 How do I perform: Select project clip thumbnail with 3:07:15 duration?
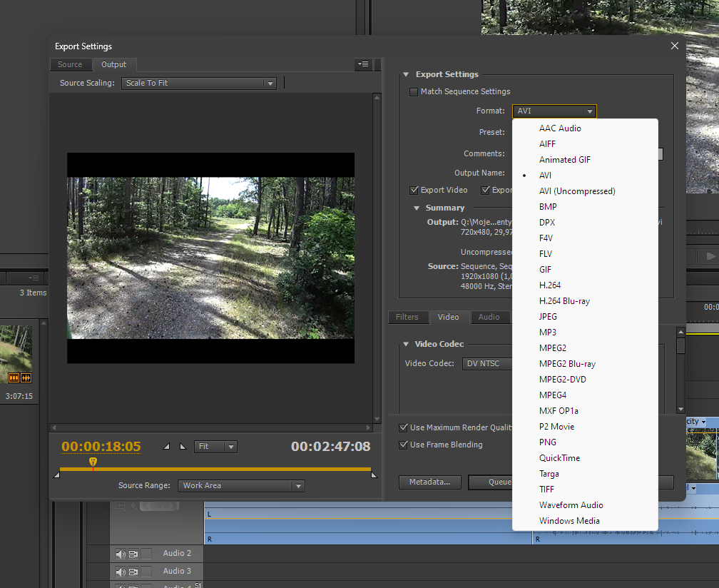pos(16,354)
